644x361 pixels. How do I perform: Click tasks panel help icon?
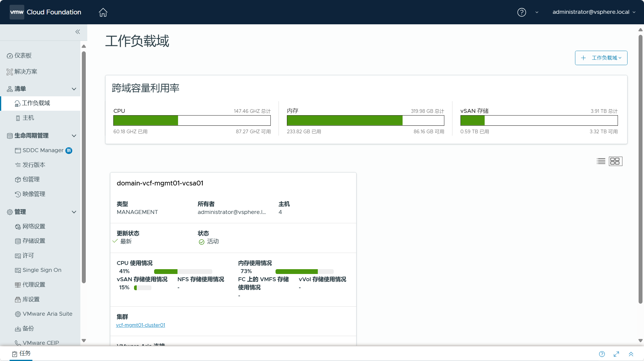point(602,354)
